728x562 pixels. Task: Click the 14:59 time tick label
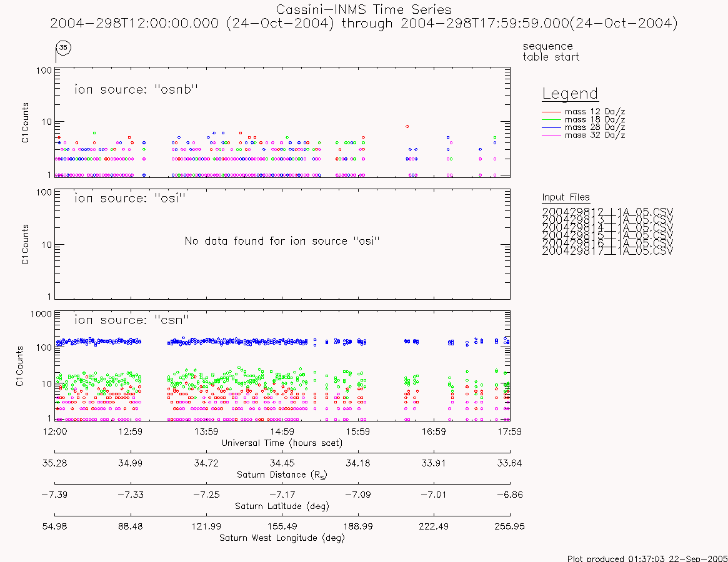(282, 431)
